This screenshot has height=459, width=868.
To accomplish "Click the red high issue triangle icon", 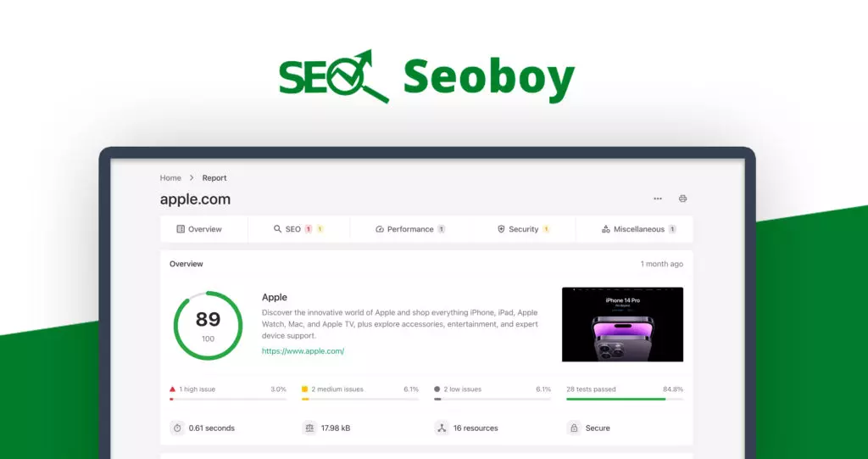I will [x=173, y=389].
